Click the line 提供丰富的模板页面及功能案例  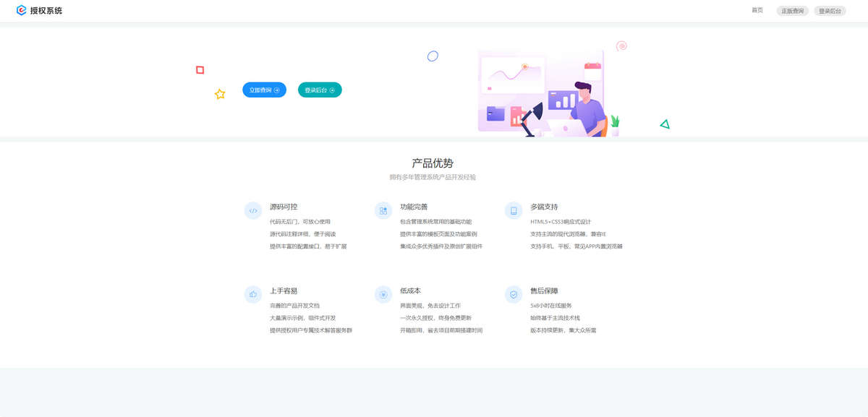tap(438, 234)
